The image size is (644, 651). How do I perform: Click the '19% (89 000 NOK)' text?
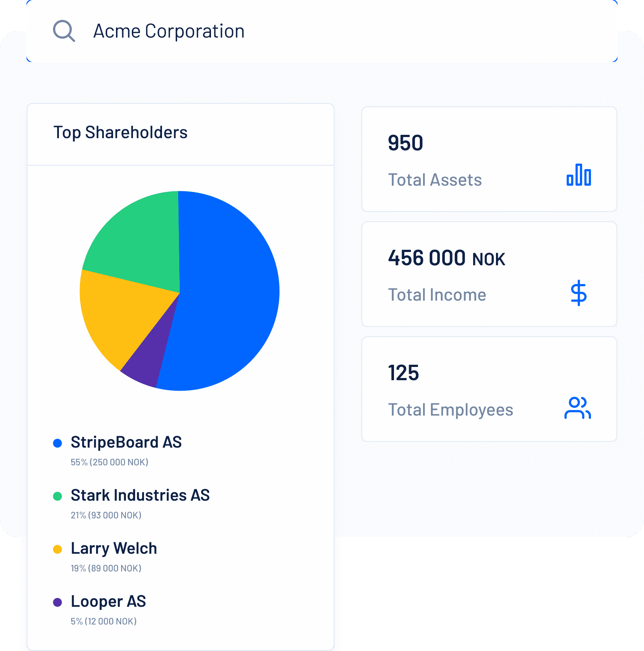(106, 568)
